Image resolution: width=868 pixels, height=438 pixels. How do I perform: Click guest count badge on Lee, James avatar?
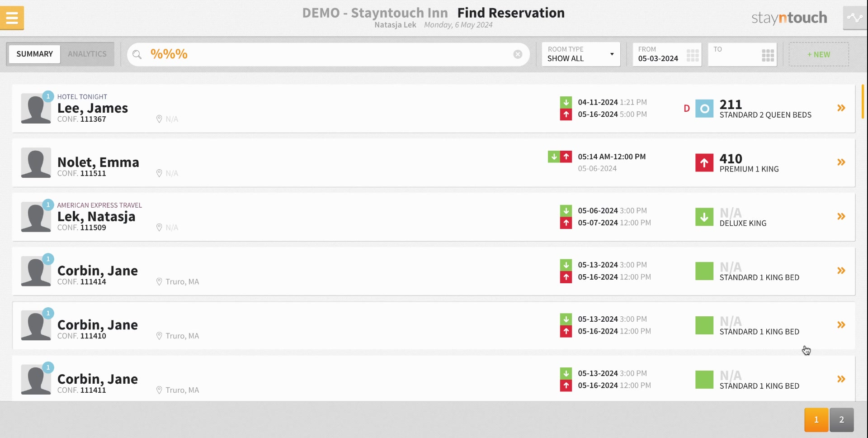tap(48, 96)
